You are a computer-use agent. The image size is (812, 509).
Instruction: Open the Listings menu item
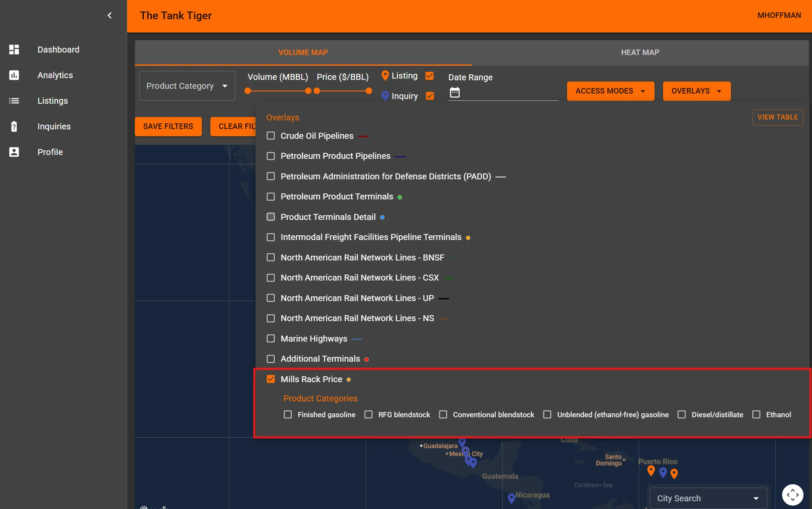pyautogui.click(x=63, y=101)
